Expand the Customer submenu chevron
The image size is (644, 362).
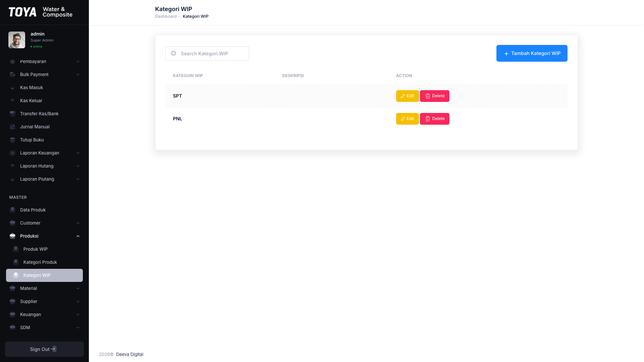click(x=78, y=223)
